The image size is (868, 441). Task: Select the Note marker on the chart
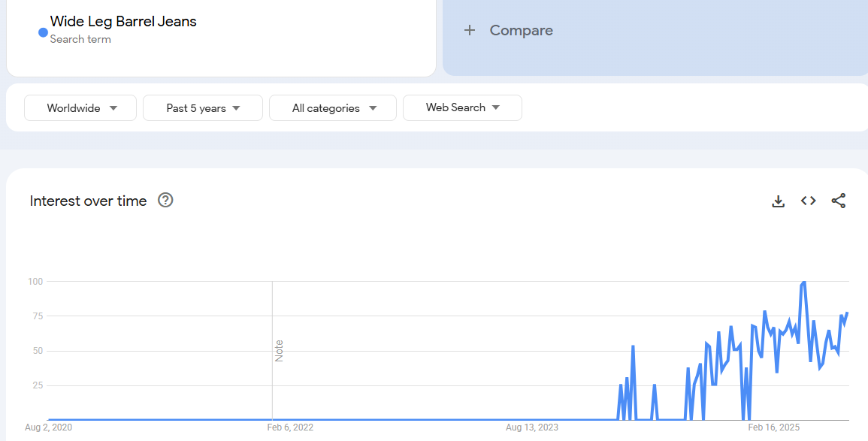279,351
